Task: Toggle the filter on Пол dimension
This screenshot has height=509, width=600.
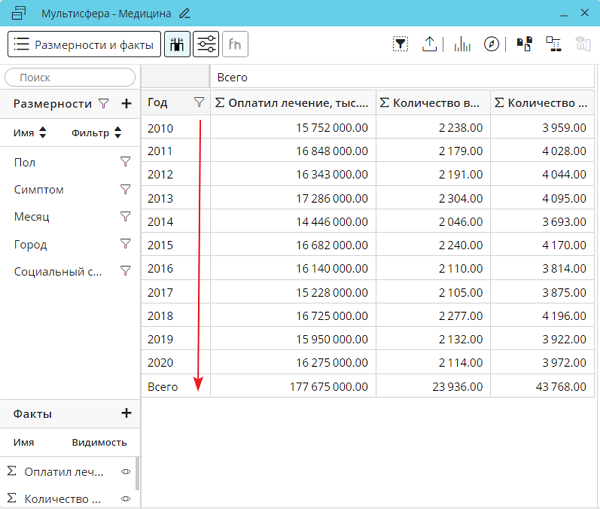Action: click(x=125, y=162)
